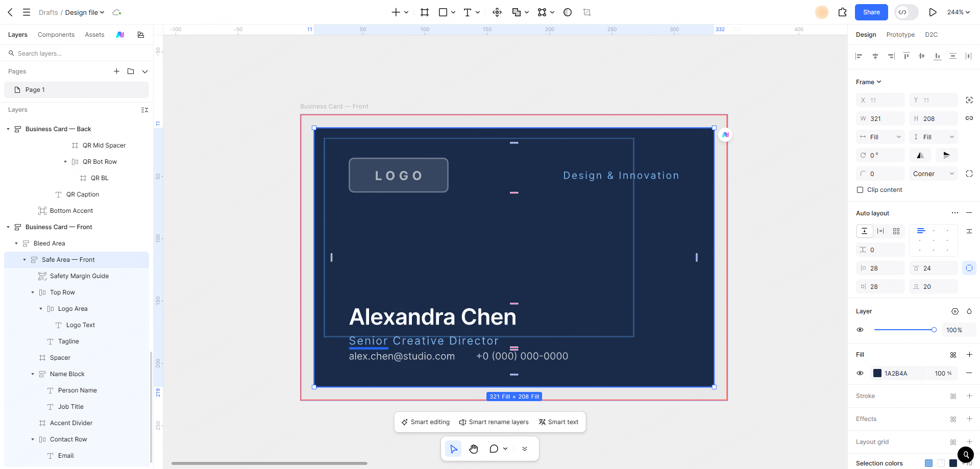This screenshot has width=980, height=469.
Task: Collapse the Business Card — Back layer
Action: [8, 129]
